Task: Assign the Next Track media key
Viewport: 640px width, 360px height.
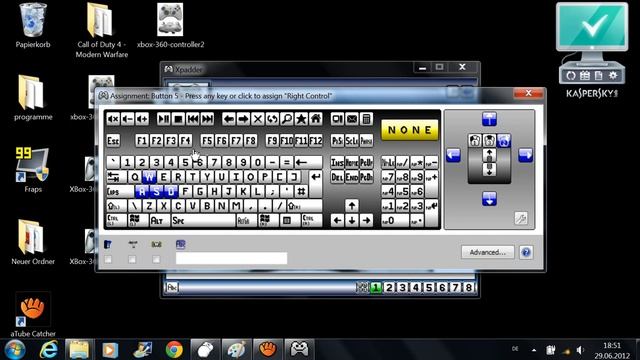Action: (208, 119)
